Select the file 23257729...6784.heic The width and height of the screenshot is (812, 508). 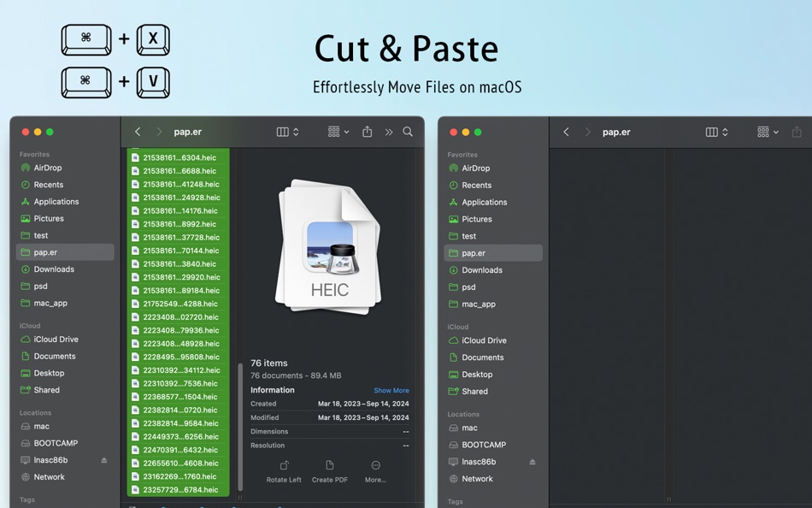pyautogui.click(x=177, y=490)
